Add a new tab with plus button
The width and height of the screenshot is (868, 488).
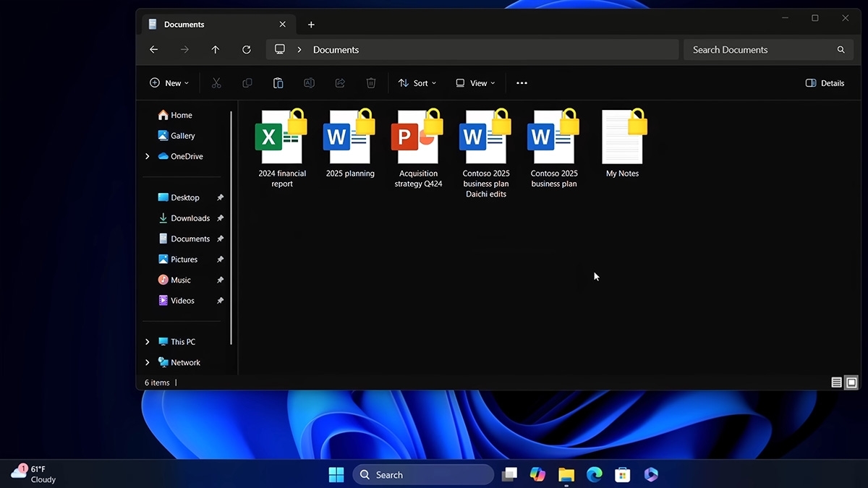[311, 25]
